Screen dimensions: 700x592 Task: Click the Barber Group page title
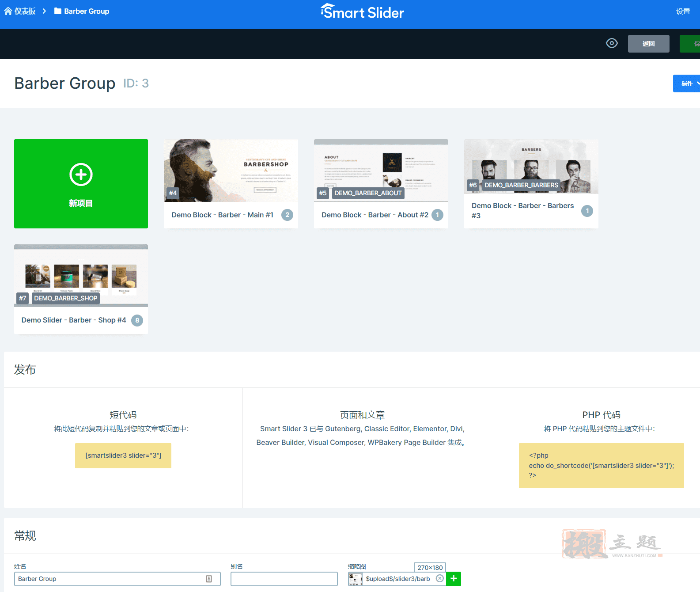[x=65, y=83]
